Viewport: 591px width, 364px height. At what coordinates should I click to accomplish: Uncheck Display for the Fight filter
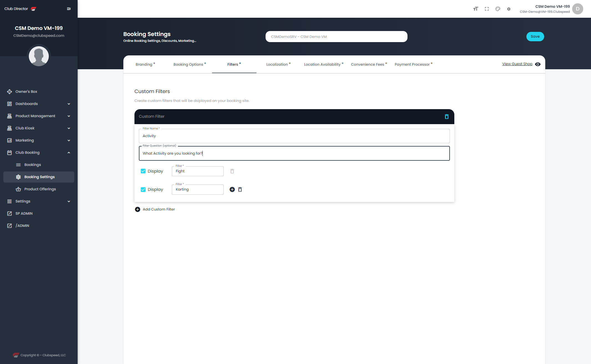(x=143, y=171)
